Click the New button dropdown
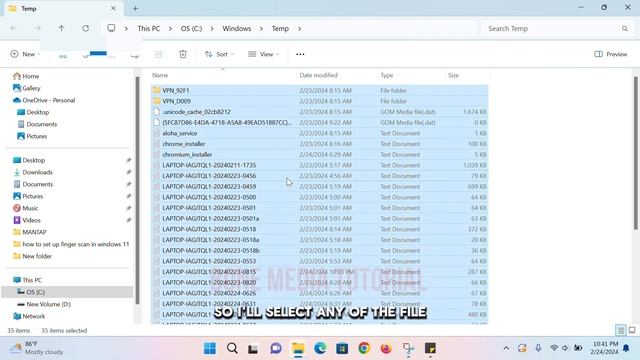640x360 pixels. pyautogui.click(x=25, y=54)
